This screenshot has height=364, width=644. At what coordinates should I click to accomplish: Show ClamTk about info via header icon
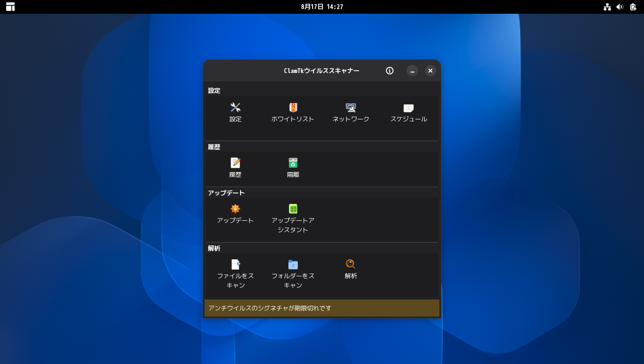(x=390, y=71)
